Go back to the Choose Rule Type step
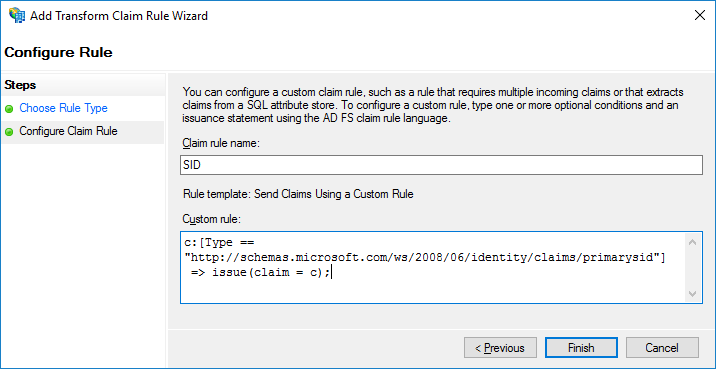The width and height of the screenshot is (716, 369). 63,109
